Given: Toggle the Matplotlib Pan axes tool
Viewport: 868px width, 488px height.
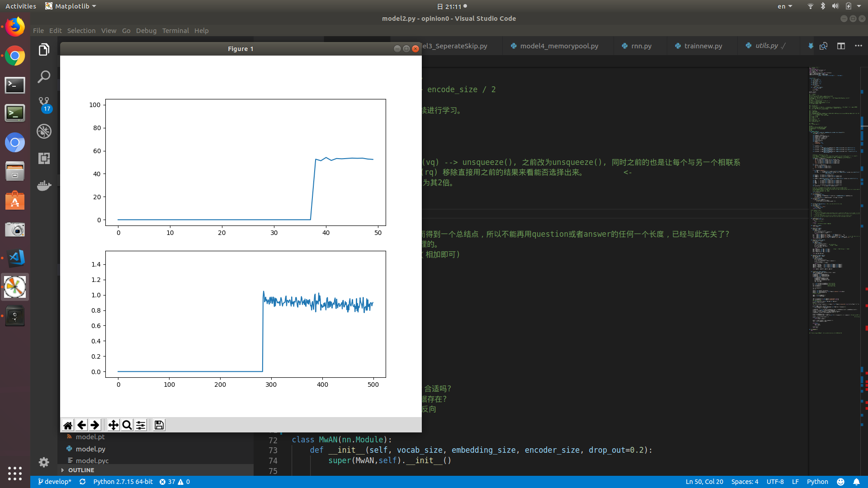Looking at the screenshot, I should tap(113, 425).
